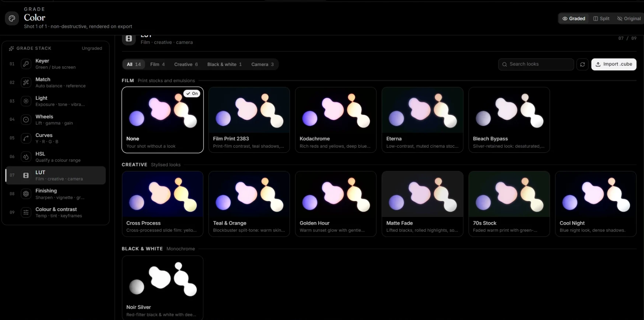The width and height of the screenshot is (644, 320).
Task: Apply the Matte Fade look
Action: click(x=423, y=204)
